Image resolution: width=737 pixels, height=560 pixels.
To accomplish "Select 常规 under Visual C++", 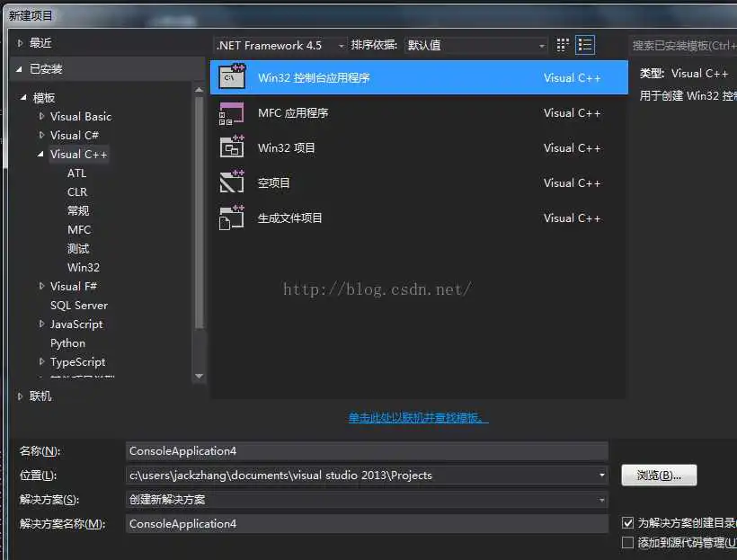I will pos(78,210).
